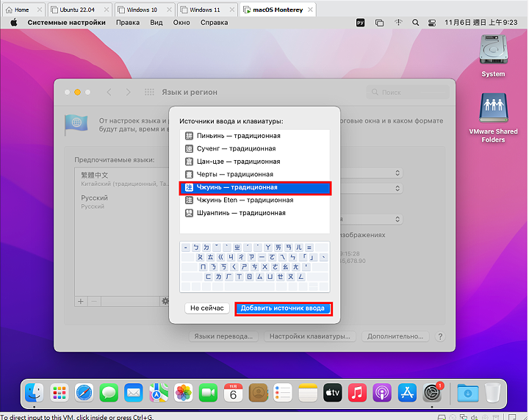Click the input source menu bar icon
This screenshot has height=420, width=529.
[360, 23]
